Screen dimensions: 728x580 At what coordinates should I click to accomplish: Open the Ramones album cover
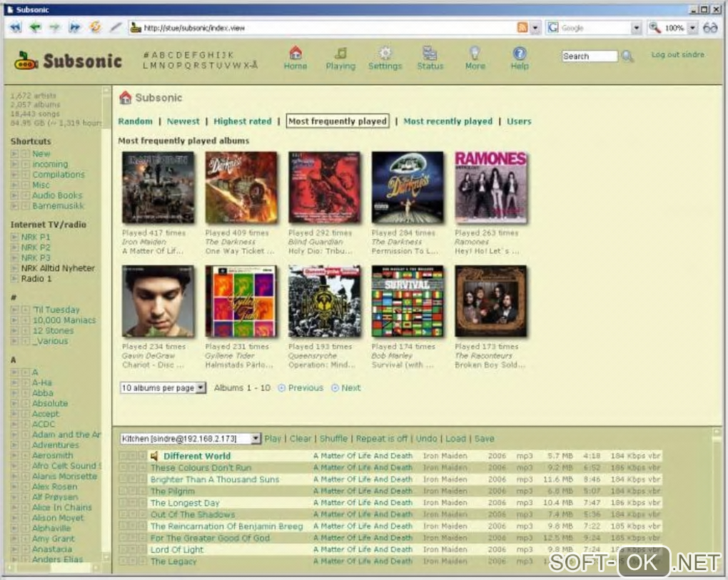coord(491,188)
